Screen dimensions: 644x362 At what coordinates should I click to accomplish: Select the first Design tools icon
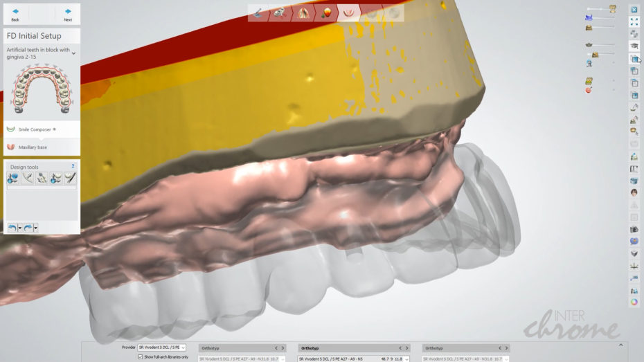pos(12,178)
